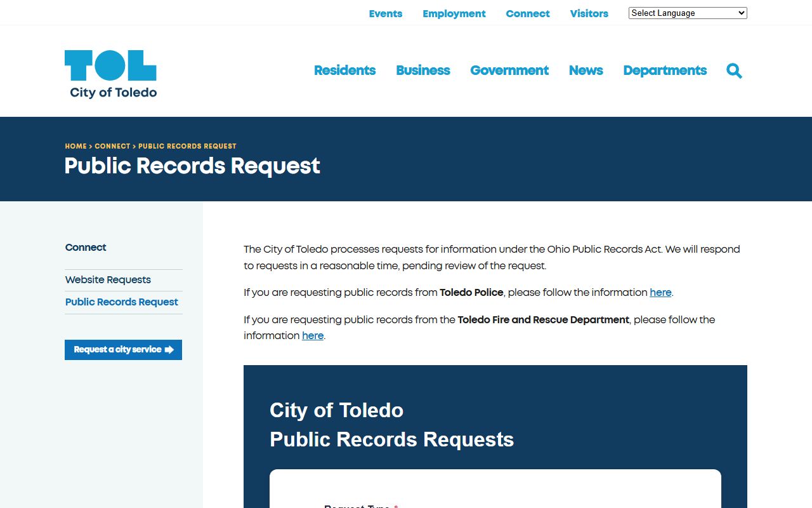Select Public Records Request in the sidebar
This screenshot has height=508, width=812.
click(122, 302)
